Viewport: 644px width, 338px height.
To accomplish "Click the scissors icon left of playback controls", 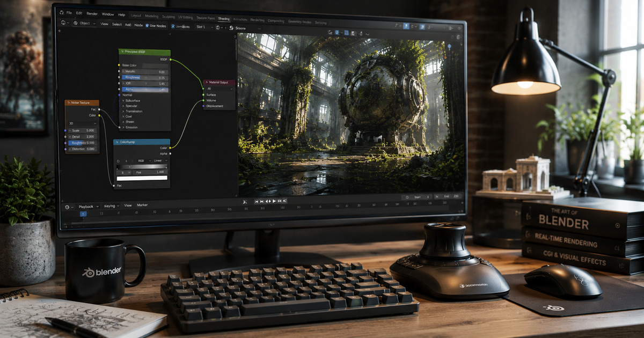I will click(245, 202).
